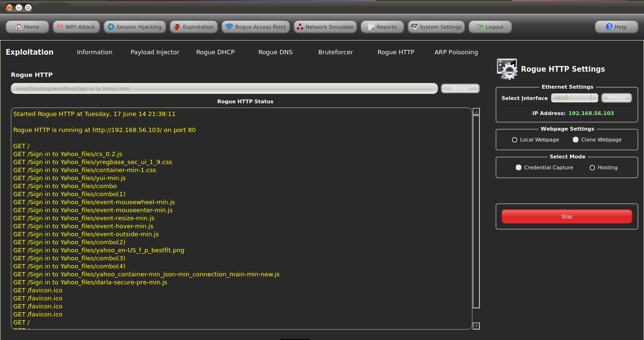Open the Rogue Access Point module

coord(256,26)
